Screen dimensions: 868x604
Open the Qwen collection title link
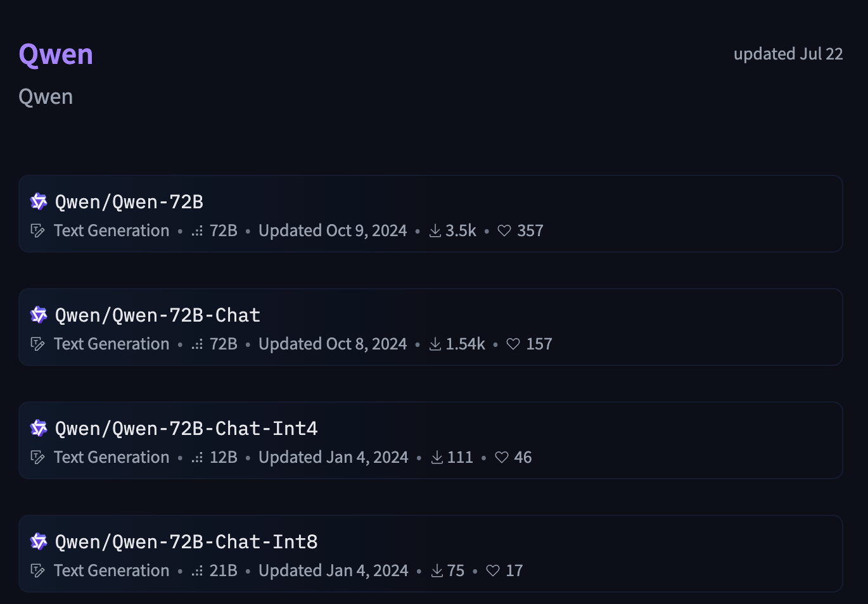56,54
